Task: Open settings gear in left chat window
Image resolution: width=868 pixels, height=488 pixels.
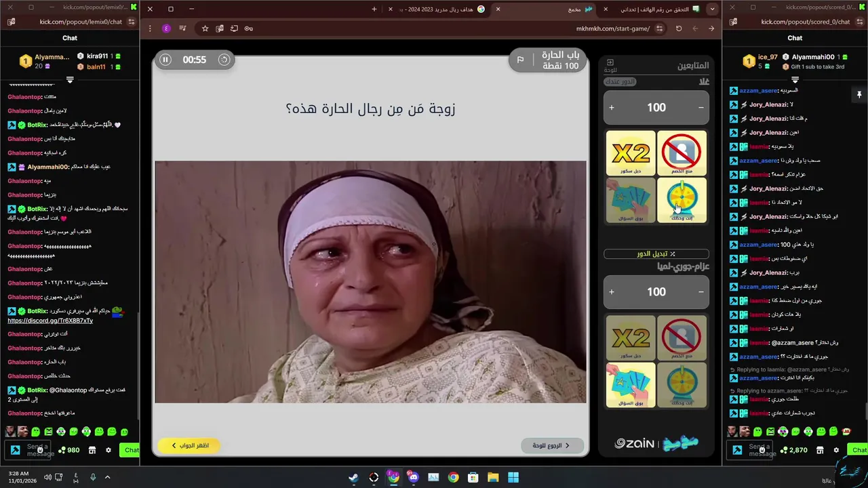Action: (x=108, y=450)
